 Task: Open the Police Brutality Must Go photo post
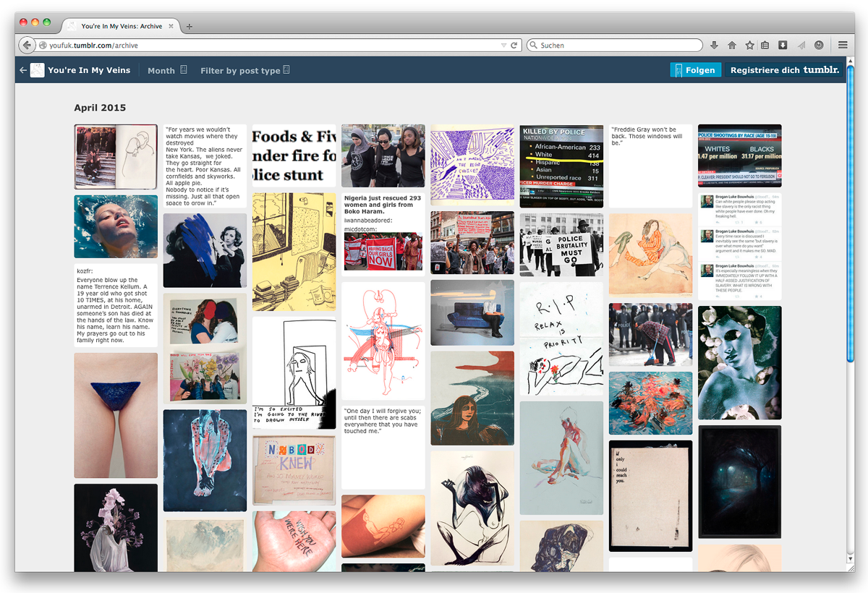click(561, 244)
